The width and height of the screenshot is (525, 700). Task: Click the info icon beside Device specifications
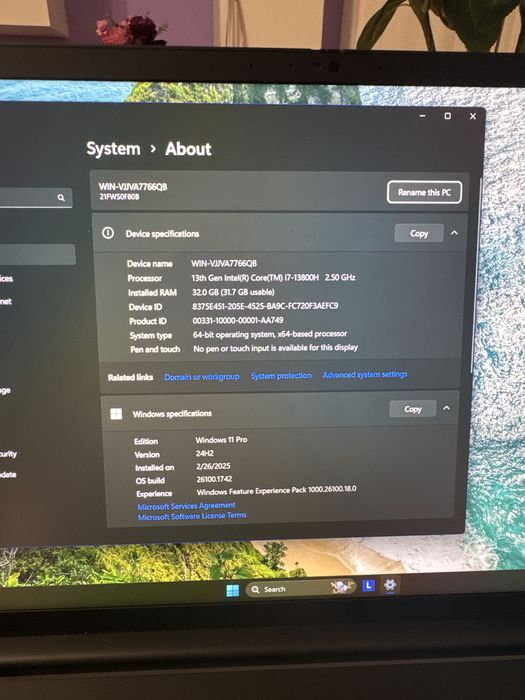108,233
